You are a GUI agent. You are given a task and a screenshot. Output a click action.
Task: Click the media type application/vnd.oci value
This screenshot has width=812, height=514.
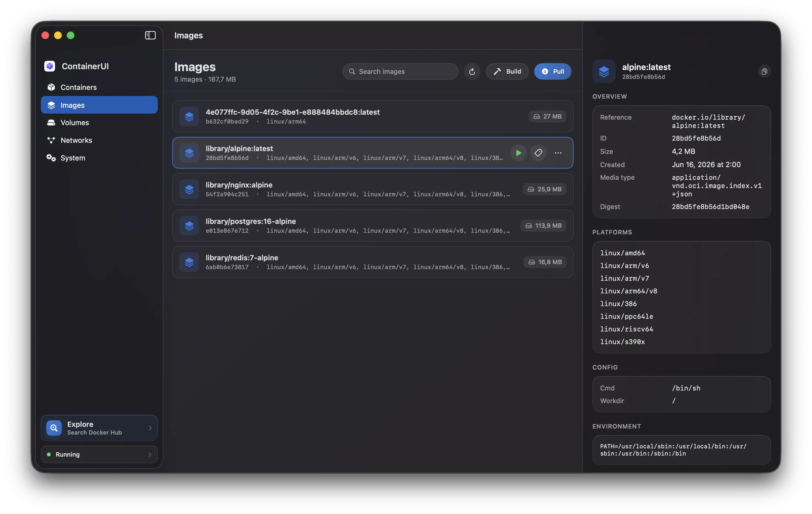click(717, 186)
